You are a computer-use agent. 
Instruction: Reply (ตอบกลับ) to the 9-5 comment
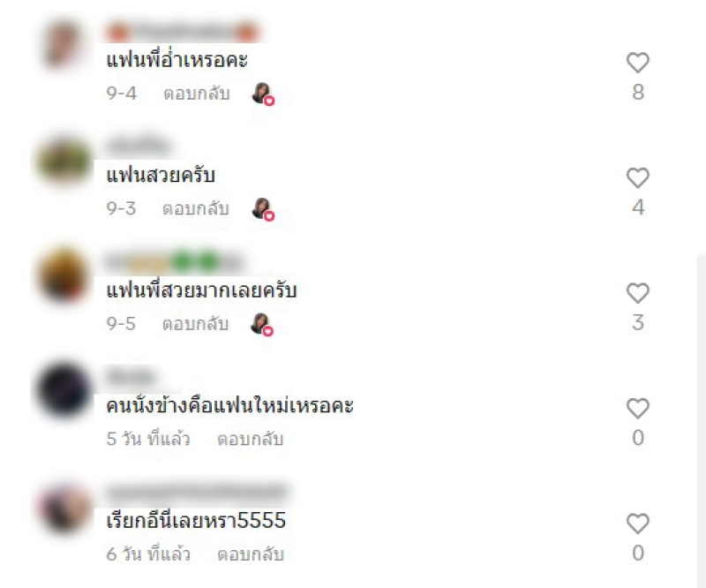[195, 324]
